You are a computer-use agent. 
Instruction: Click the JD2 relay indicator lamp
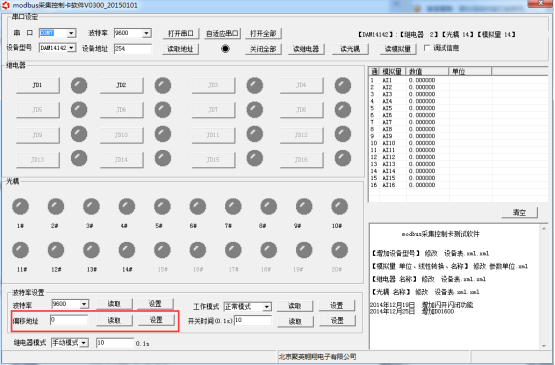coord(163,85)
